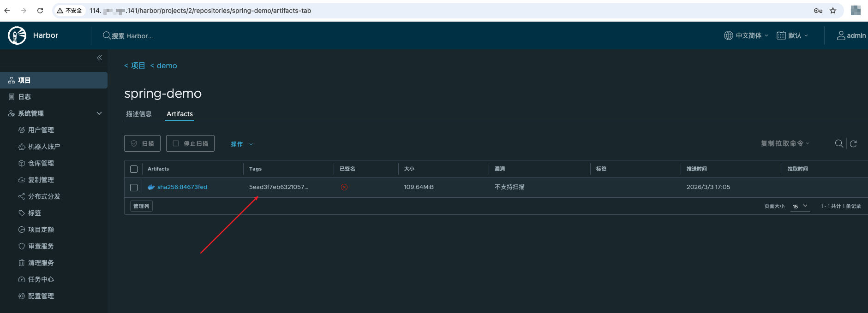The image size is (868, 313).
Task: Click the 拉取时间 pull time column header
Action: click(797, 169)
